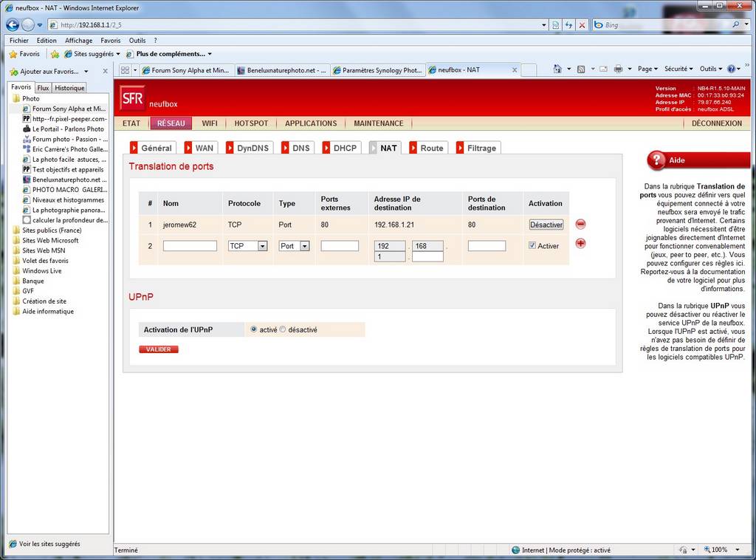Click the Ports de destination input field
This screenshot has height=560, width=756.
[x=487, y=246]
